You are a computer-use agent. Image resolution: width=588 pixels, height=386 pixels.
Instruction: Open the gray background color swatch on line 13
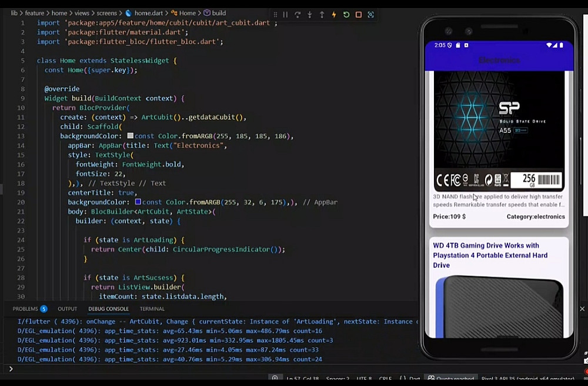coord(130,136)
